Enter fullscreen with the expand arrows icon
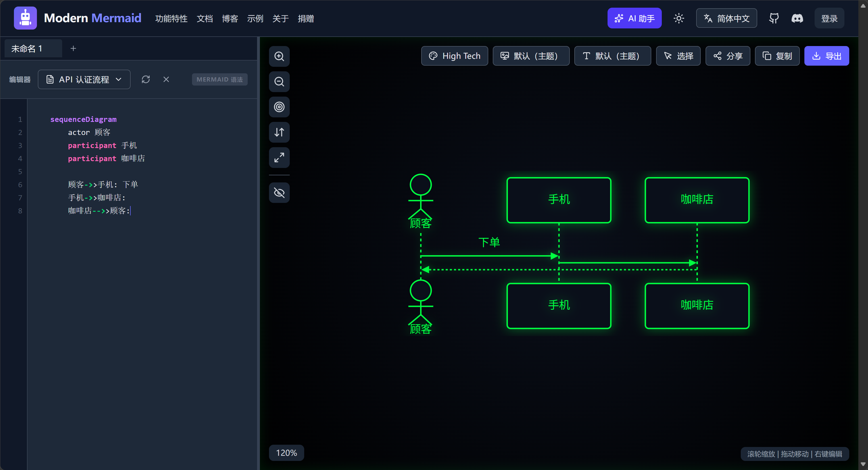Screen dimensions: 868x470 click(279, 157)
